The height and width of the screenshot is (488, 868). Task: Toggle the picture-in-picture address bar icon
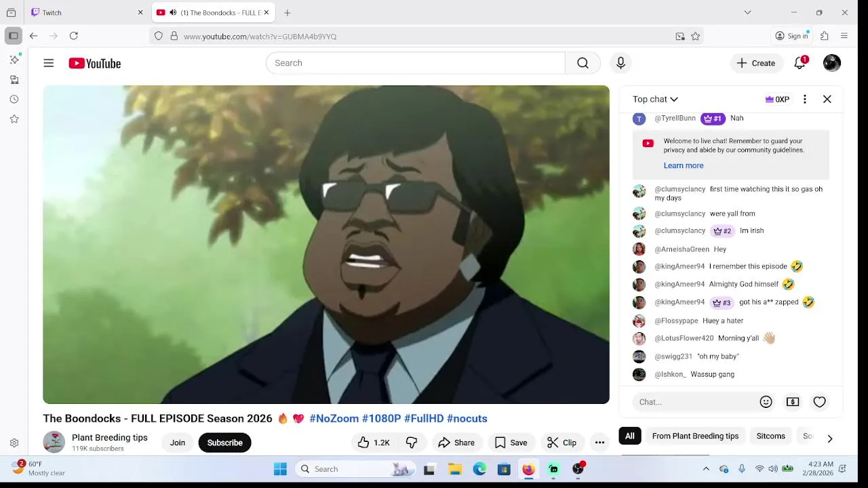click(680, 37)
